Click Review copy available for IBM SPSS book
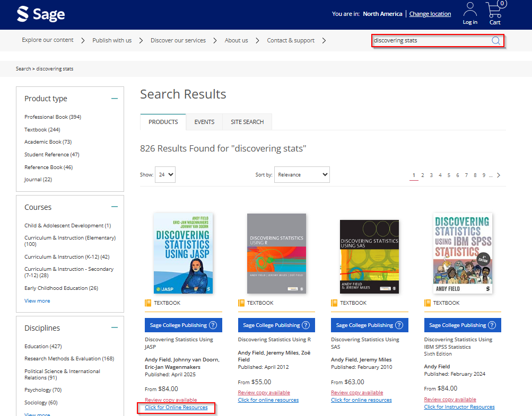The height and width of the screenshot is (416, 532). click(x=450, y=400)
